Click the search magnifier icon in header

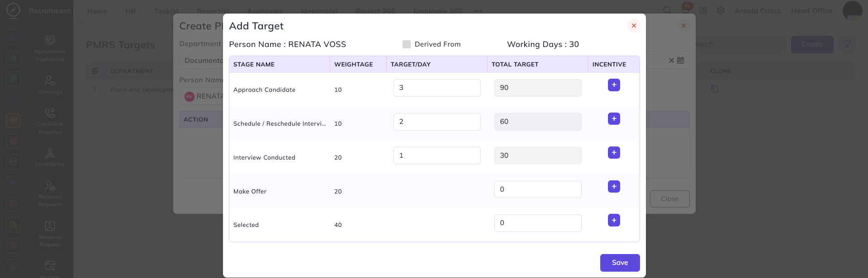pyautogui.click(x=667, y=10)
